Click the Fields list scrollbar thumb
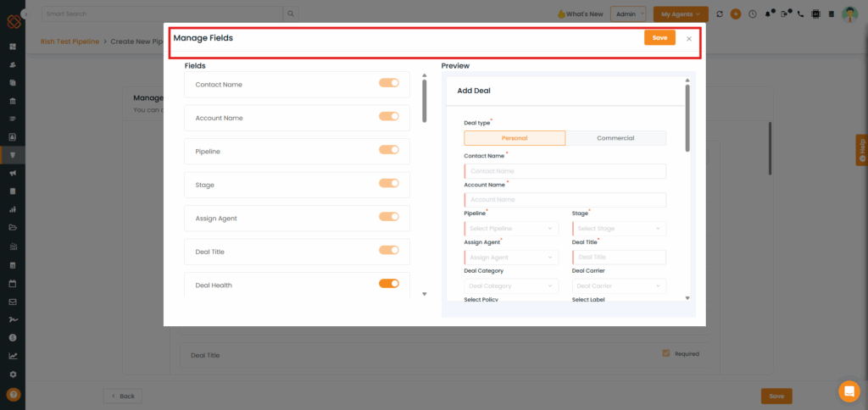Screen dimensions: 868x410 coord(425,101)
